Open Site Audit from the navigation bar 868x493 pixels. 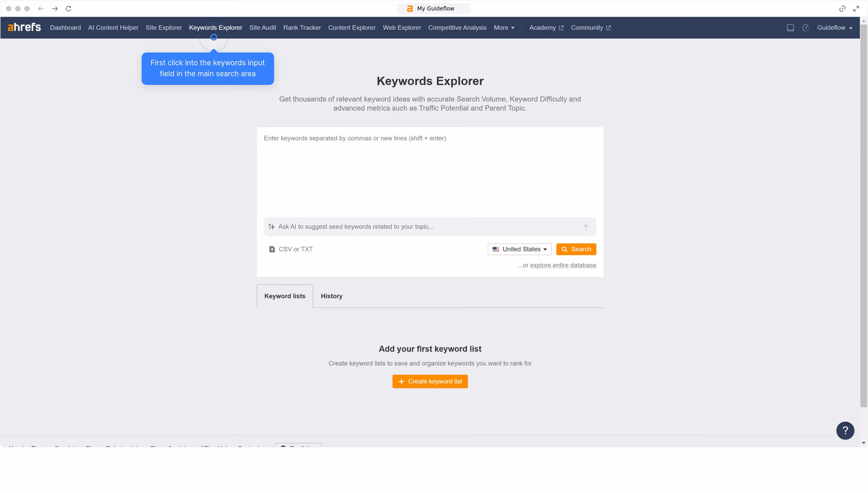[x=262, y=27]
